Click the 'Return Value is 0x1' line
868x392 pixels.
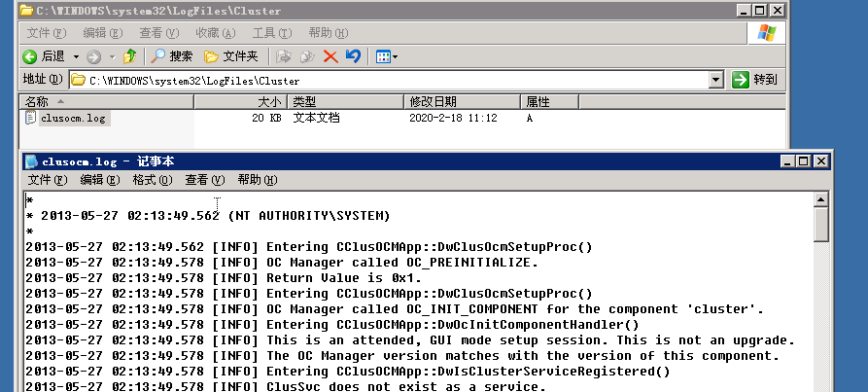[224, 278]
